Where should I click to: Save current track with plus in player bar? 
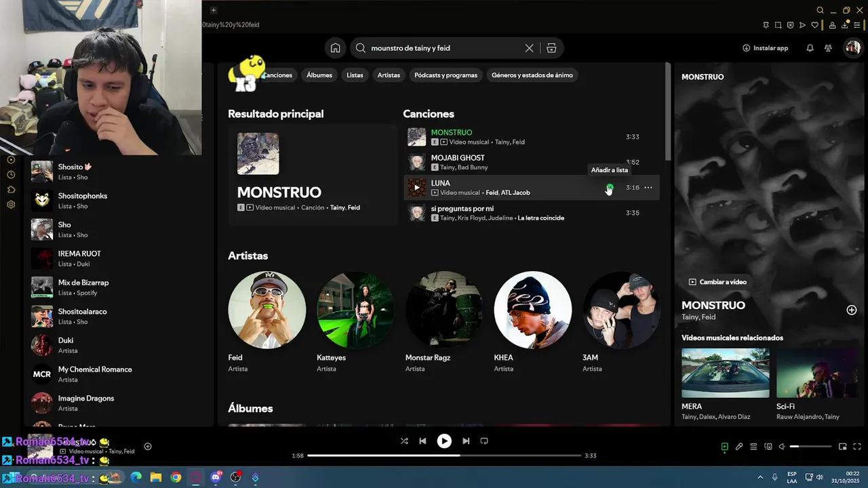(x=148, y=447)
